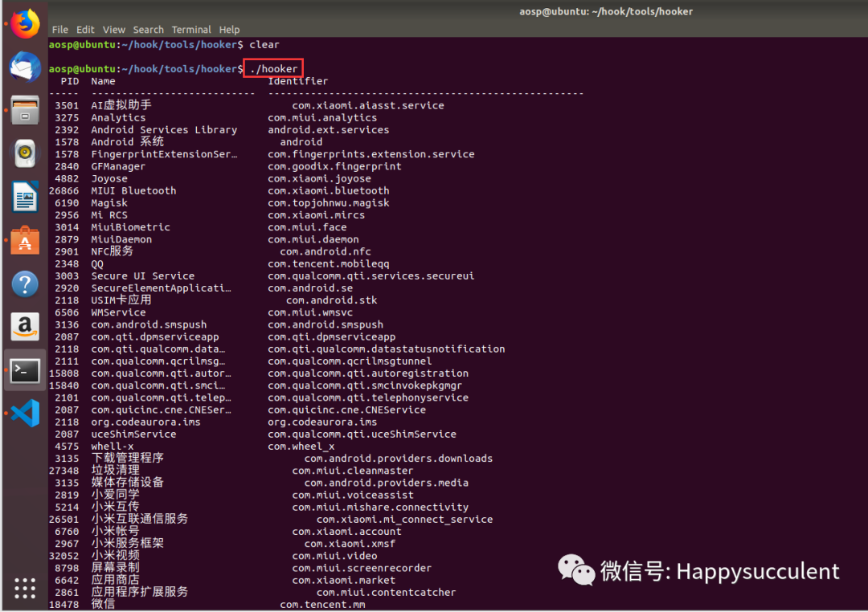This screenshot has width=868, height=612.
Task: Select com.qti.qualcomm.datastatusnotification identifier
Action: point(387,349)
